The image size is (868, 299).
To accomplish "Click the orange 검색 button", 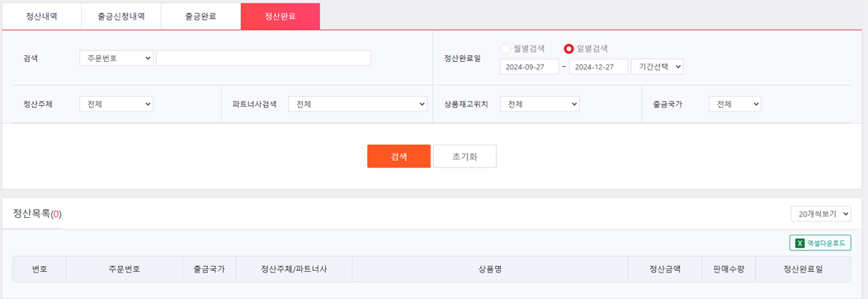I will coord(399,156).
